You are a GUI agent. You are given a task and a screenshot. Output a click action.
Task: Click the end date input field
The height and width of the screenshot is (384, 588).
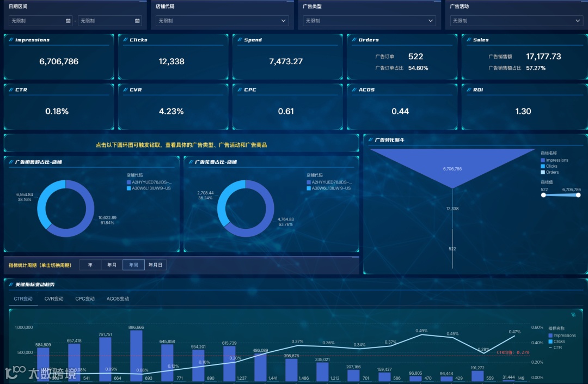click(x=109, y=21)
